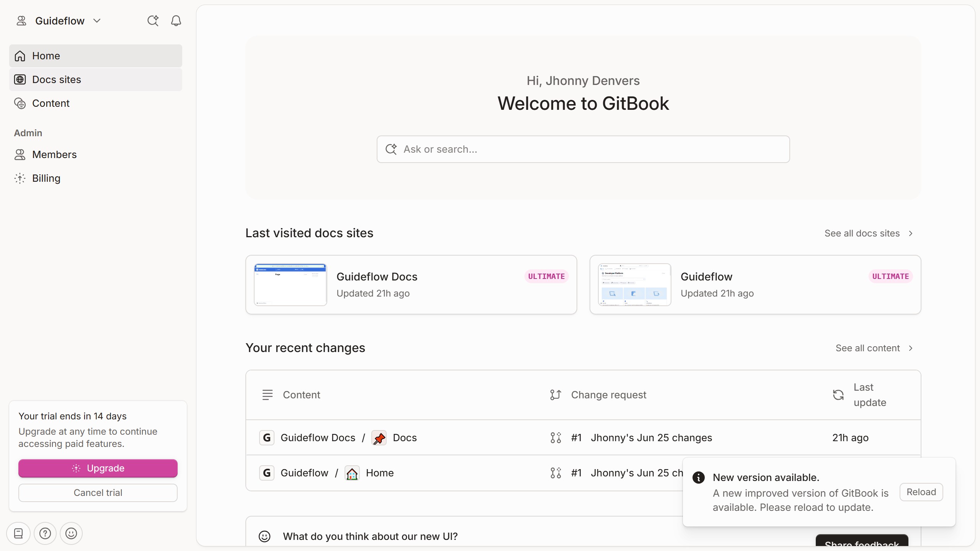Click the pushpin emoji icon for Docs page
980x551 pixels.
[x=379, y=438]
